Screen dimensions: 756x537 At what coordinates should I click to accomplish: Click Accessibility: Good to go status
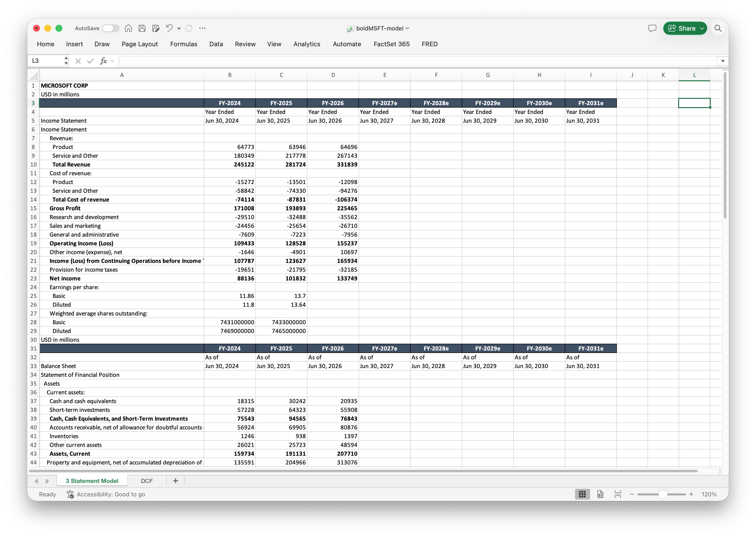(x=106, y=494)
